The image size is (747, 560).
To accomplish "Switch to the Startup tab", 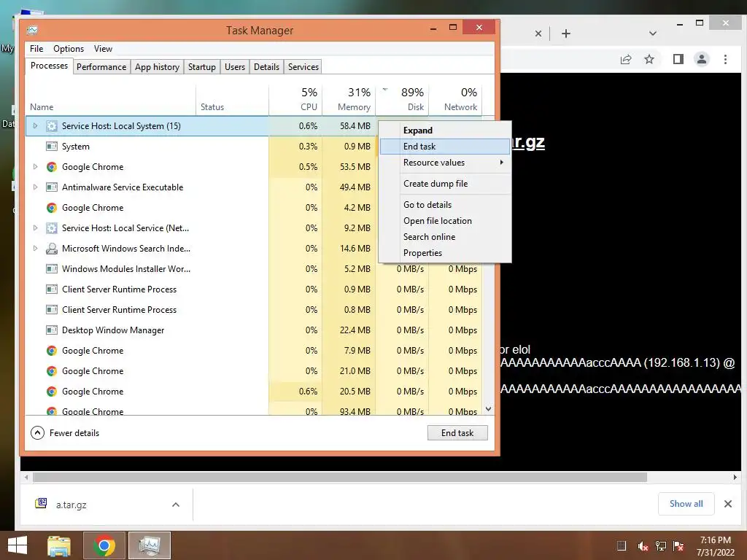I will (202, 67).
